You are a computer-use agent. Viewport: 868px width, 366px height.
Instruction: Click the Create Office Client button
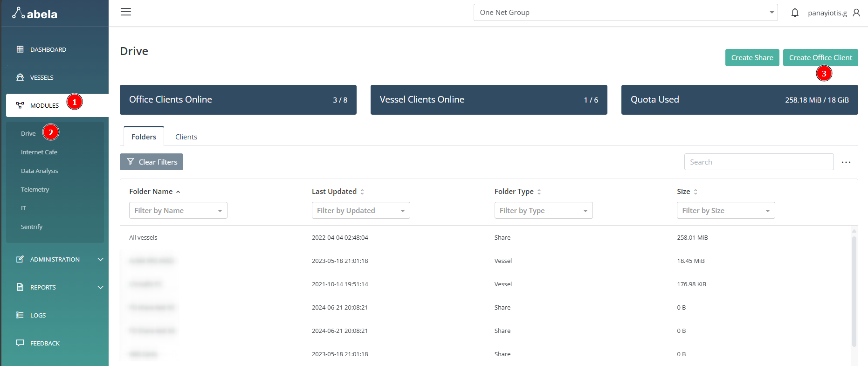[x=820, y=57]
